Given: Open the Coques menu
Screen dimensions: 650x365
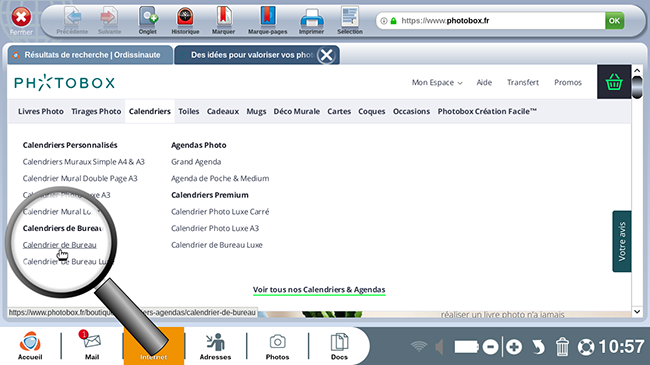Looking at the screenshot, I should [371, 111].
